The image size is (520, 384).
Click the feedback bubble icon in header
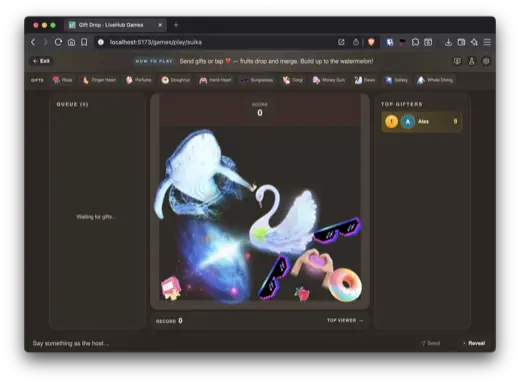[457, 61]
